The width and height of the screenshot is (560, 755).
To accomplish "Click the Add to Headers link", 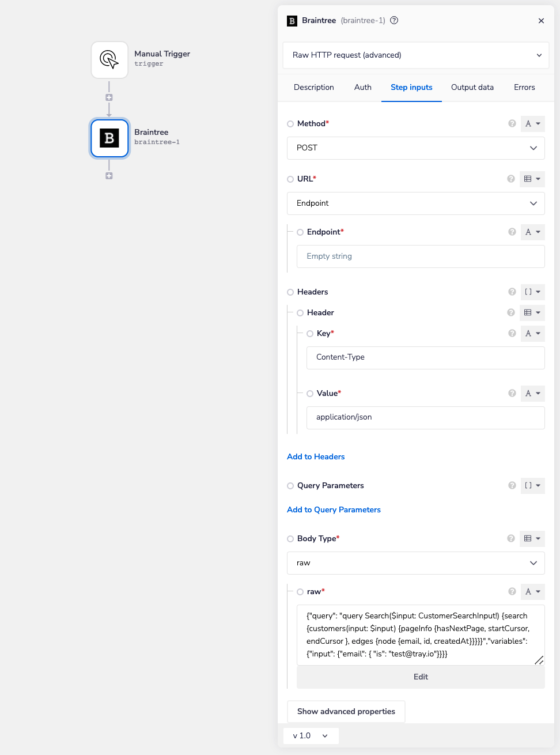I will (x=316, y=456).
